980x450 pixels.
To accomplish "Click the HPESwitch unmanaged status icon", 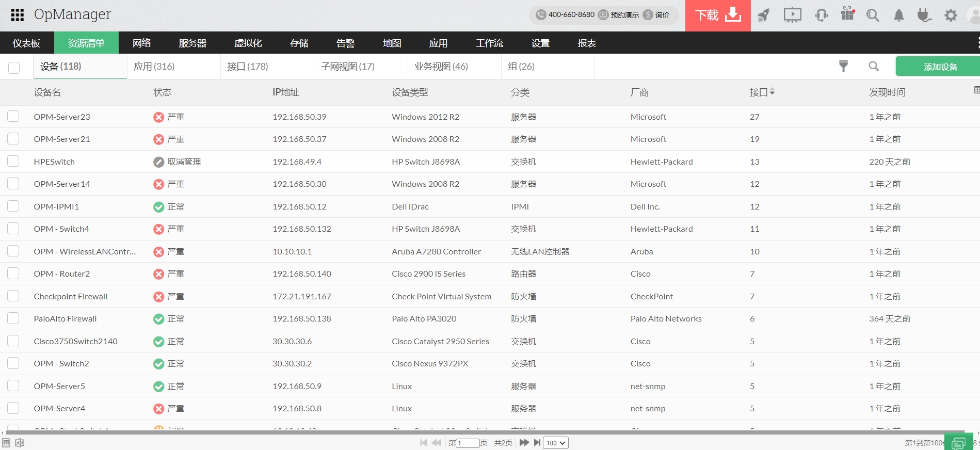I will (159, 162).
